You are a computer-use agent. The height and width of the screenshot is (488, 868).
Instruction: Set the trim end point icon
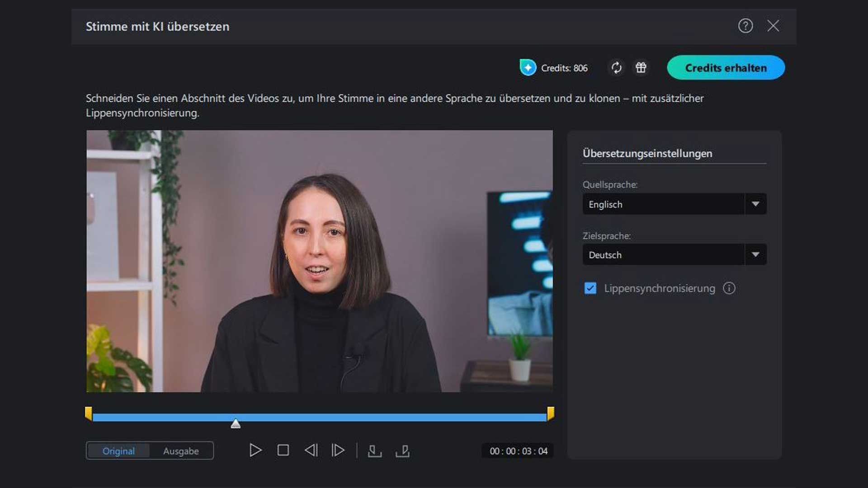402,450
